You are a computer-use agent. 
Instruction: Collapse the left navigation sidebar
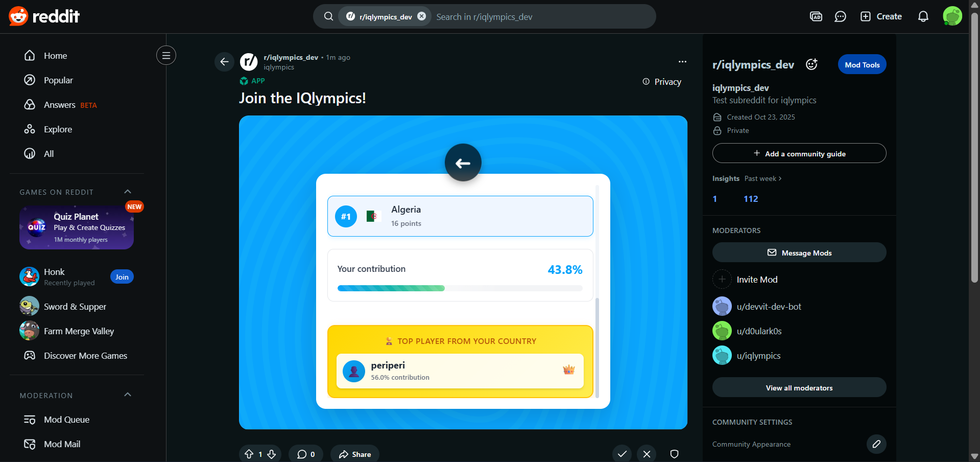pyautogui.click(x=166, y=55)
